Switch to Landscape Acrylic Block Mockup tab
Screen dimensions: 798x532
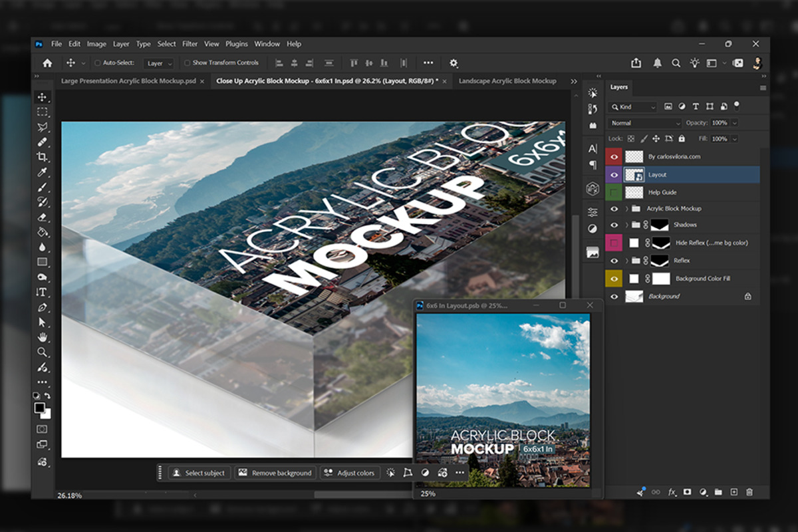(507, 81)
